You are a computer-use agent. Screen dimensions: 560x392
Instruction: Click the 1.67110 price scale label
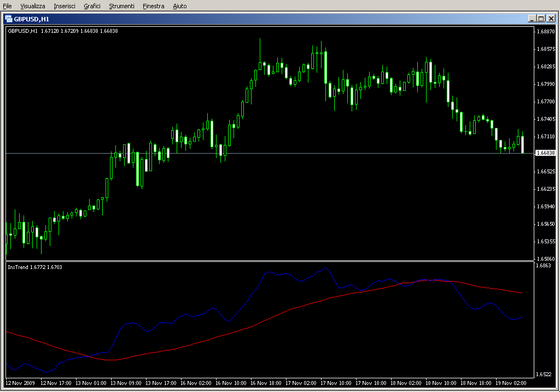pos(546,136)
